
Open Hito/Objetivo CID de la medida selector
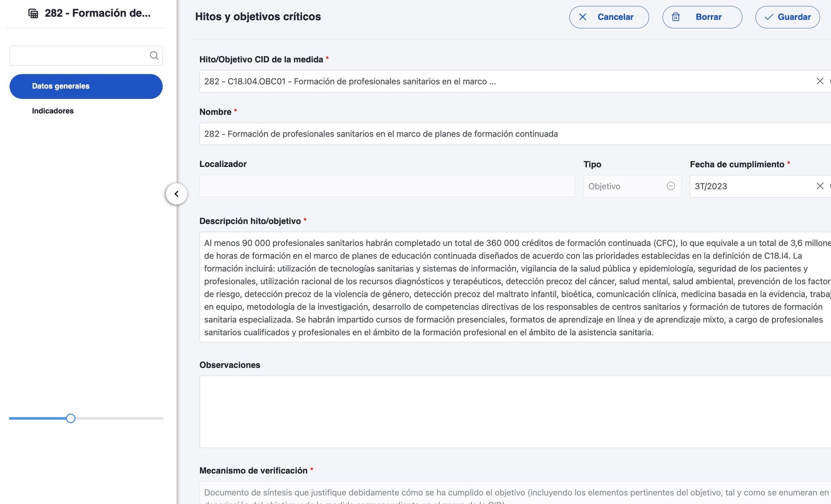pyautogui.click(x=486, y=81)
